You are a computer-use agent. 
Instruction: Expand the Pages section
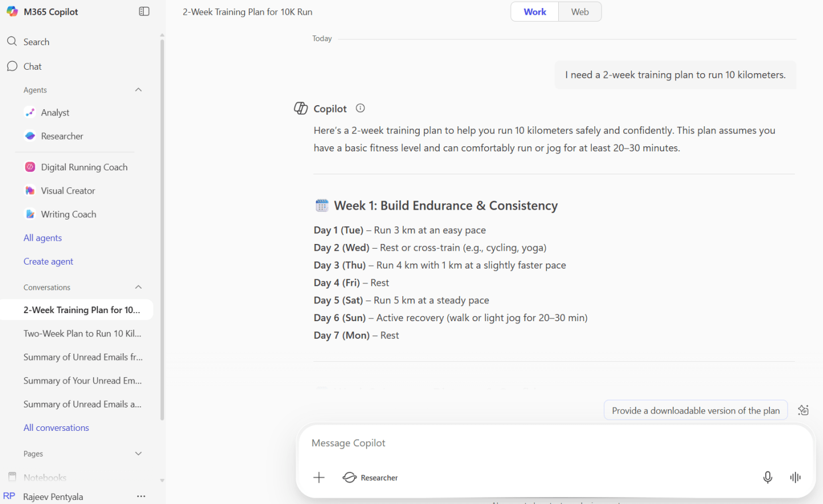point(138,453)
